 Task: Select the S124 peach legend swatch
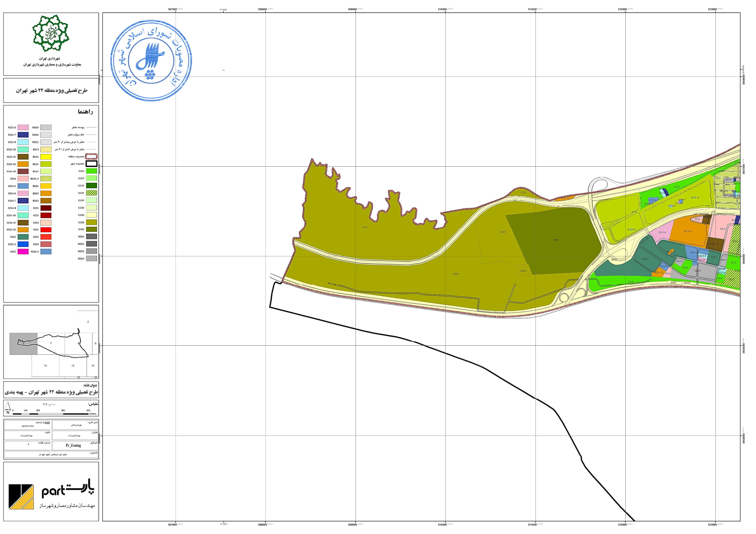coord(46,223)
